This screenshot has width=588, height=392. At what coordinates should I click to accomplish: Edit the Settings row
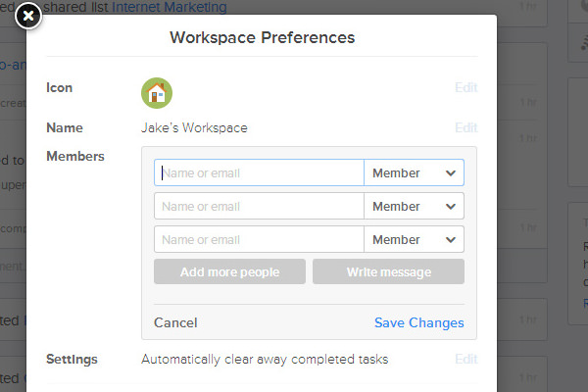466,359
